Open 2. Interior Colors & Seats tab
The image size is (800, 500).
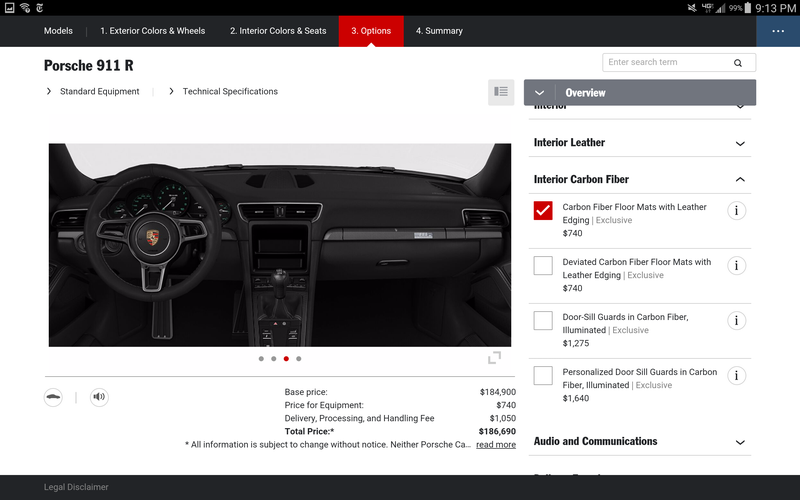[278, 31]
